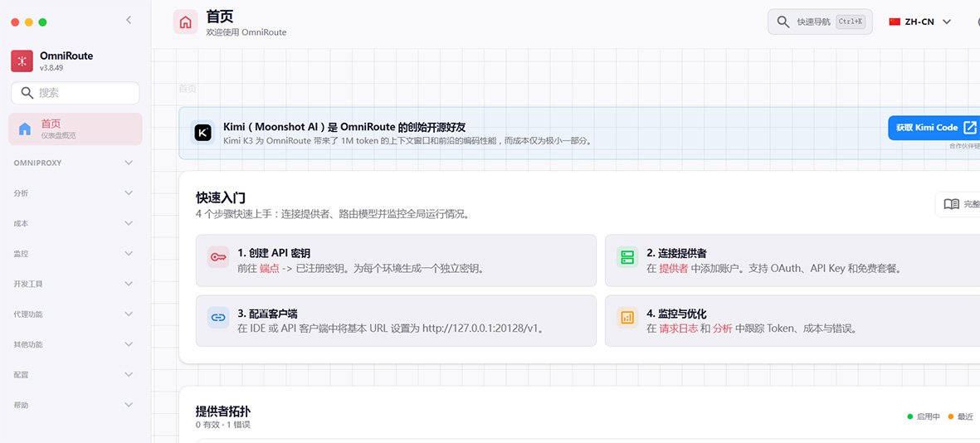Click the 搜索 sidebar search field
Screen dimensions: 980x443
75,93
